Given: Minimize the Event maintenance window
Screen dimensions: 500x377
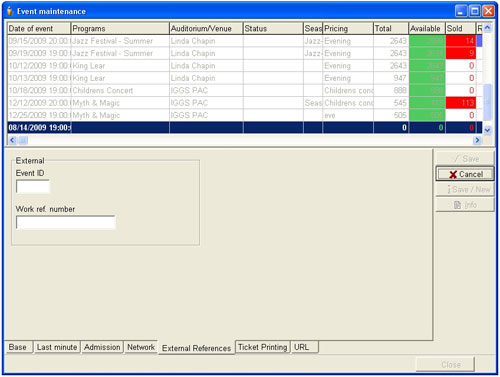Looking at the screenshot, I should [x=461, y=11].
